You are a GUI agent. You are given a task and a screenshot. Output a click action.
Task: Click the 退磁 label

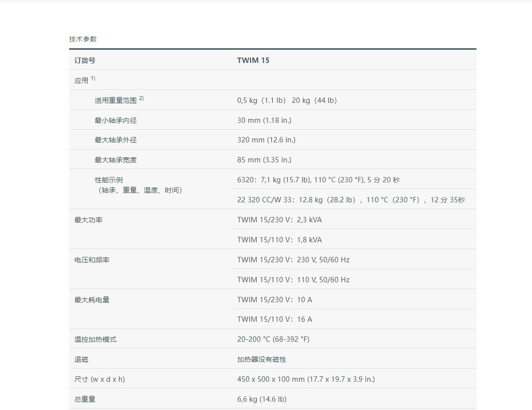(x=81, y=359)
